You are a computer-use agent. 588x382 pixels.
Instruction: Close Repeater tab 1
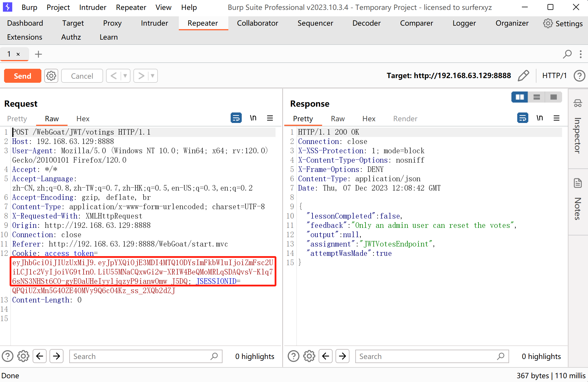click(x=18, y=54)
